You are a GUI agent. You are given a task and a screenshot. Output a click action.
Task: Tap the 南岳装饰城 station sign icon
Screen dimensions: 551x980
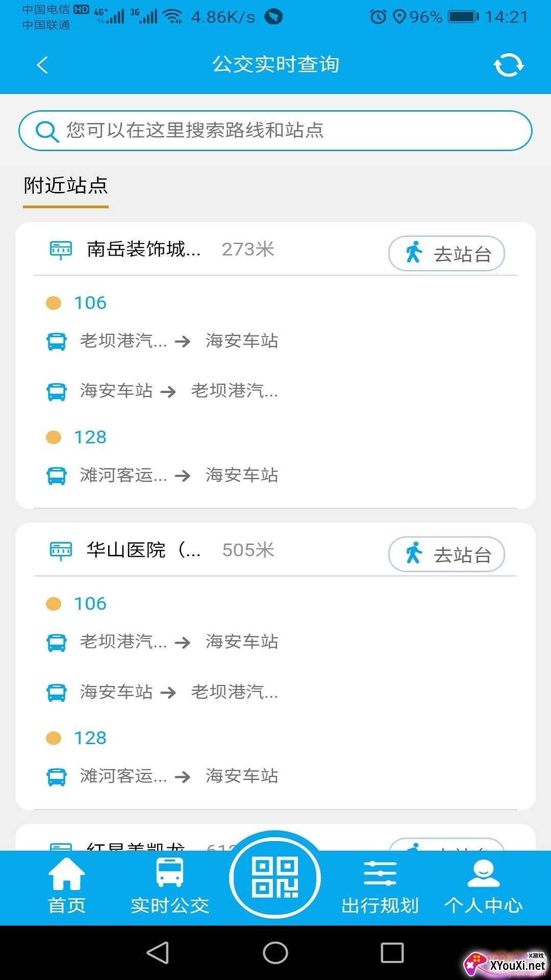tap(61, 250)
